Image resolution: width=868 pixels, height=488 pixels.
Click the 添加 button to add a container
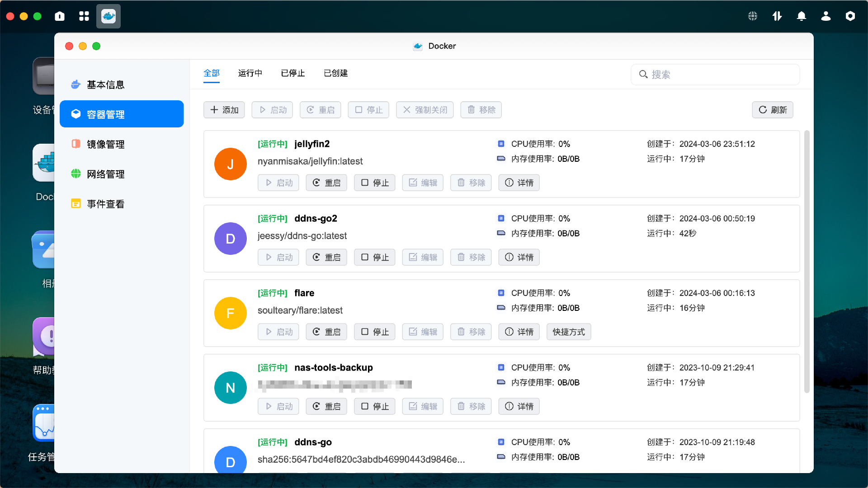click(224, 110)
